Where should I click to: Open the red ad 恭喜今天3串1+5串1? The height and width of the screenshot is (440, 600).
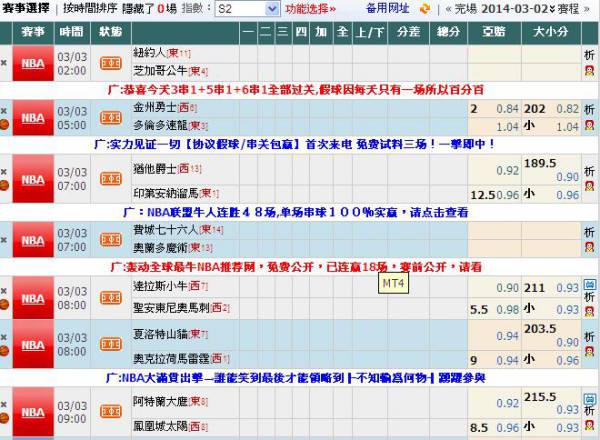click(x=296, y=90)
